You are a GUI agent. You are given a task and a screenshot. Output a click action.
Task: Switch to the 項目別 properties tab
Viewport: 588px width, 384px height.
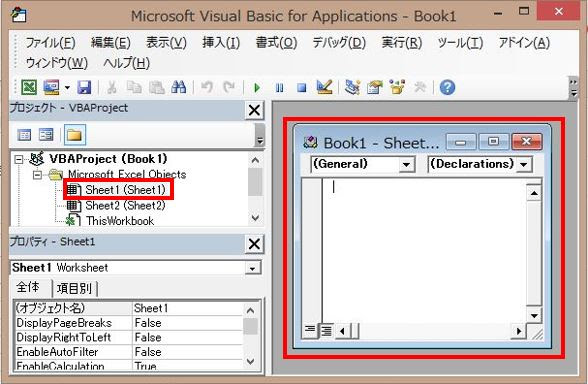pyautogui.click(x=74, y=288)
